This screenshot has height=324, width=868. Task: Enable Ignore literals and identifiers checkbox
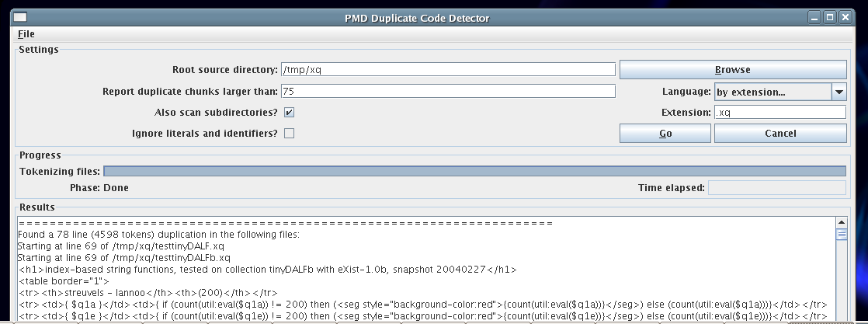coord(289,134)
